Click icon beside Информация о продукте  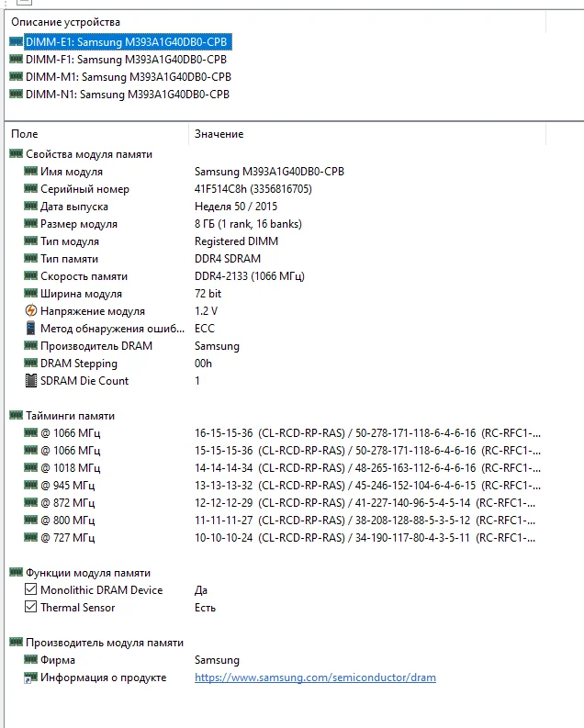(x=30, y=678)
